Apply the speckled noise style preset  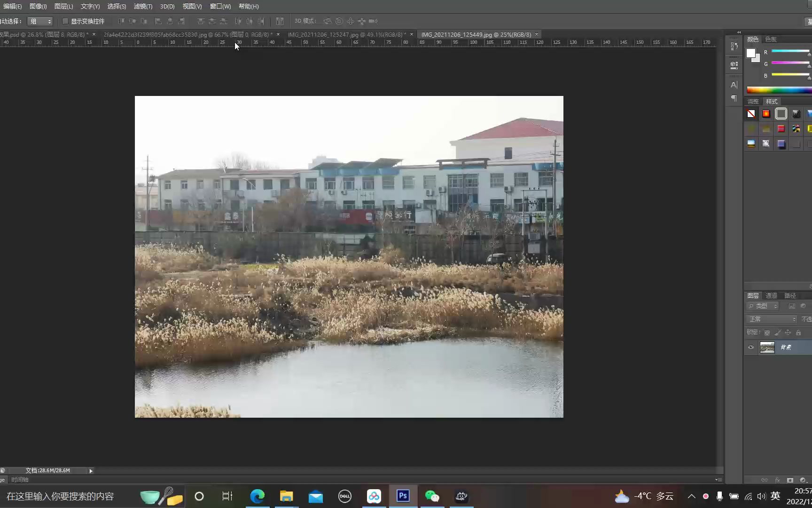point(766,144)
